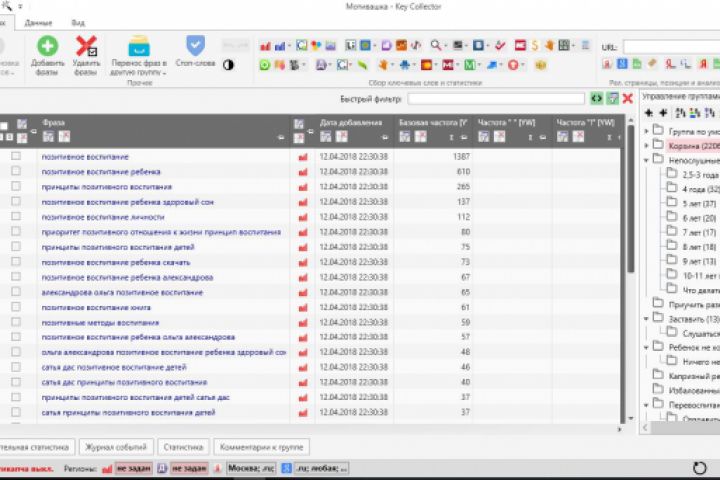Open the 'Статистика' bottom tab

click(183, 447)
